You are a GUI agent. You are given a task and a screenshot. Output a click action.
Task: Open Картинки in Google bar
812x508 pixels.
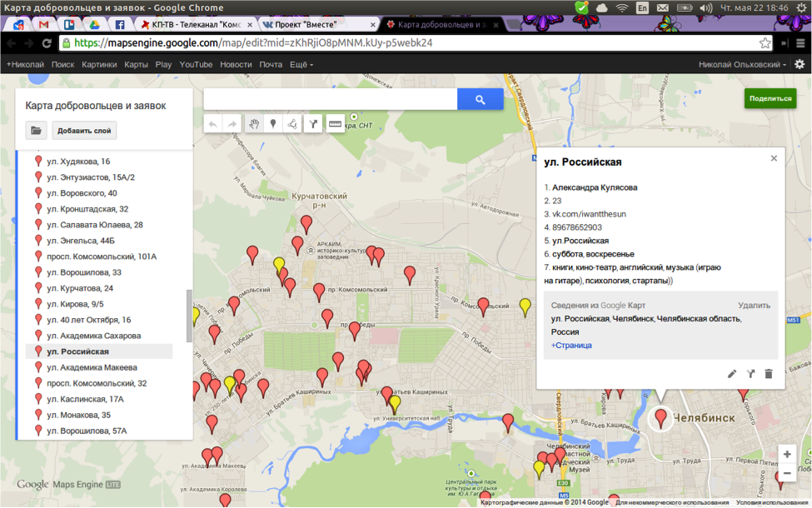(x=99, y=65)
